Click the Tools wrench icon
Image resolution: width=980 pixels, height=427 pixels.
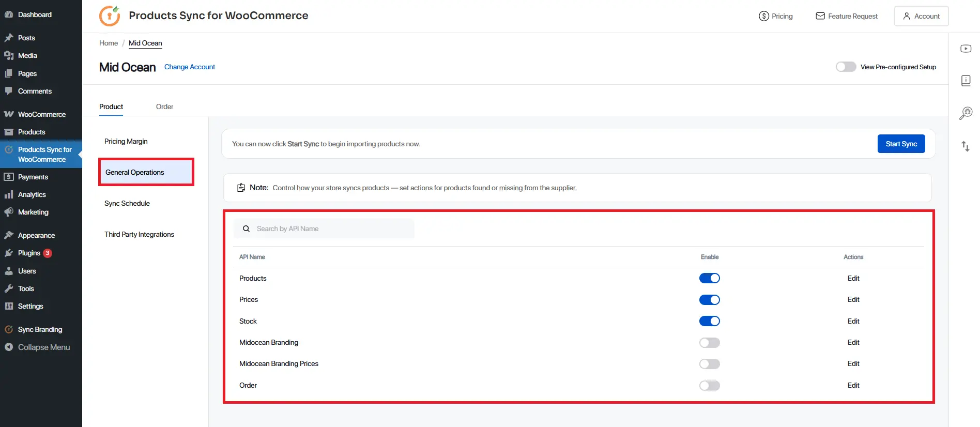point(9,288)
